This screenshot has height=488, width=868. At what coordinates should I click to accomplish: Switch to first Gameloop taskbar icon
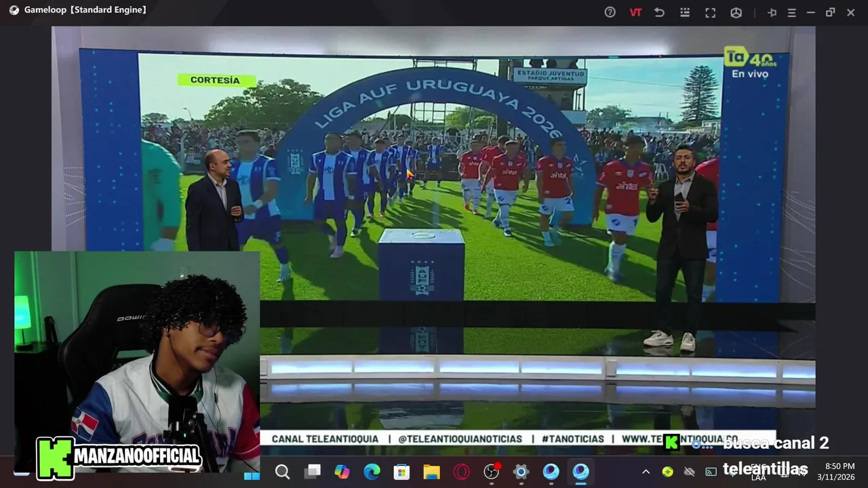(x=551, y=472)
